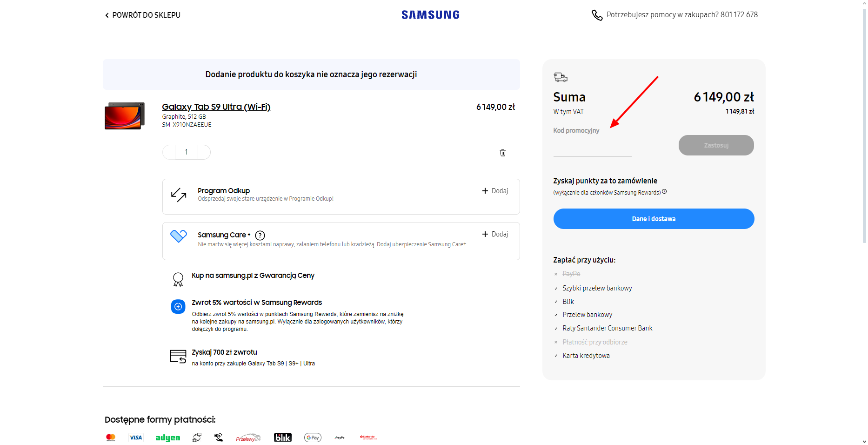Click the Galaxy Tab S9 Ultra thumbnail
The width and height of the screenshot is (868, 445).
pyautogui.click(x=125, y=115)
